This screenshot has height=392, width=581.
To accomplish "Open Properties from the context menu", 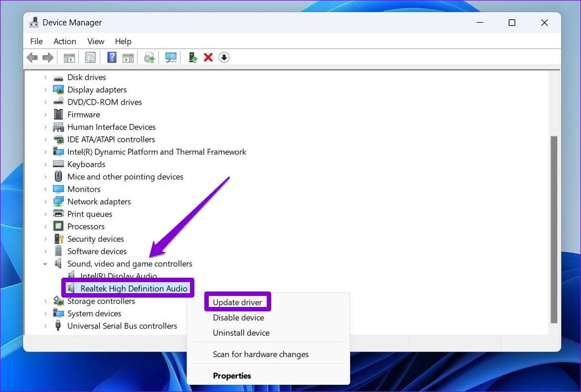I will (231, 375).
